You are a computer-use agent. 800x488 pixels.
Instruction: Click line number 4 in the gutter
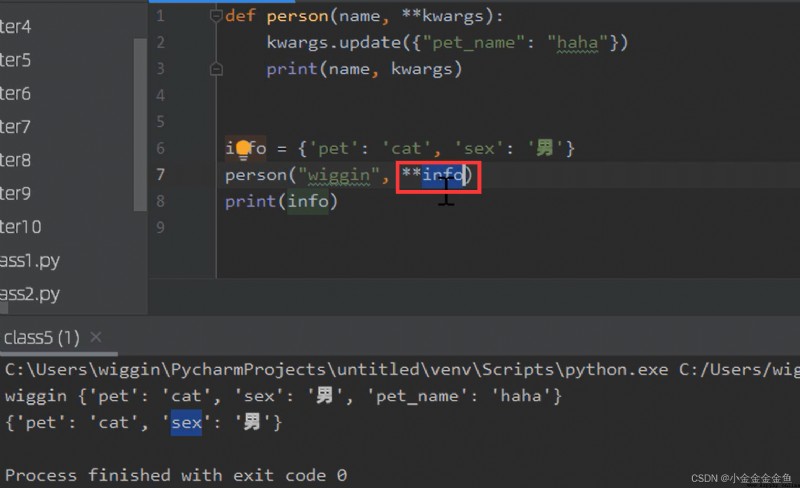[x=160, y=95]
